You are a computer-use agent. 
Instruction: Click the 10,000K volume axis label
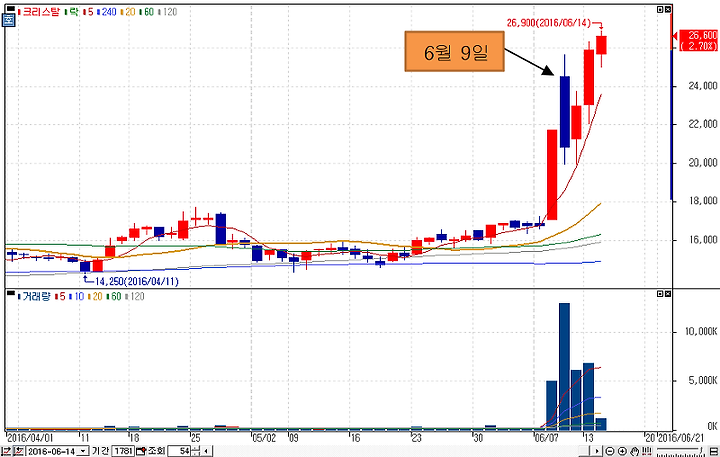click(x=701, y=331)
